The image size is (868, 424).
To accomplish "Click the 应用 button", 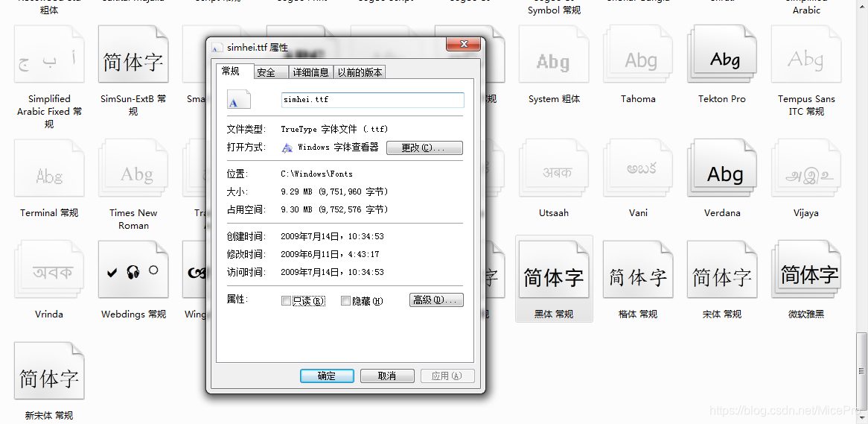I will (447, 376).
